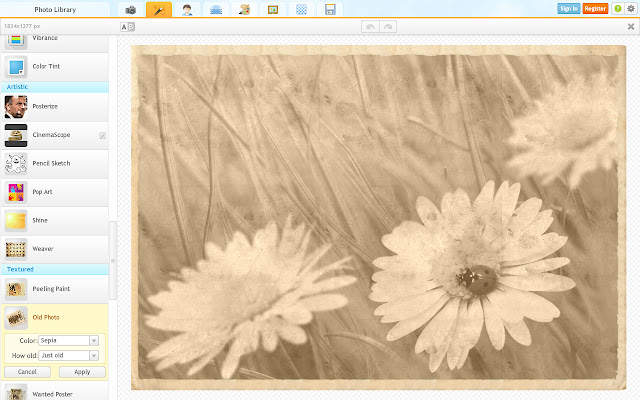Screen dimensions: 640x400
Task: Toggle the CinemaScope checkbox
Action: pyautogui.click(x=102, y=135)
